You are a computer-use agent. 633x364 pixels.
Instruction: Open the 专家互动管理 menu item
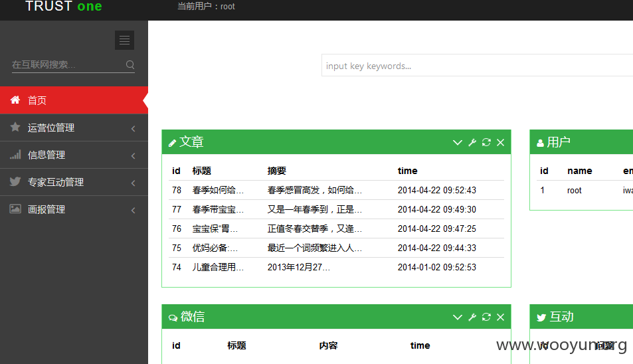(74, 182)
